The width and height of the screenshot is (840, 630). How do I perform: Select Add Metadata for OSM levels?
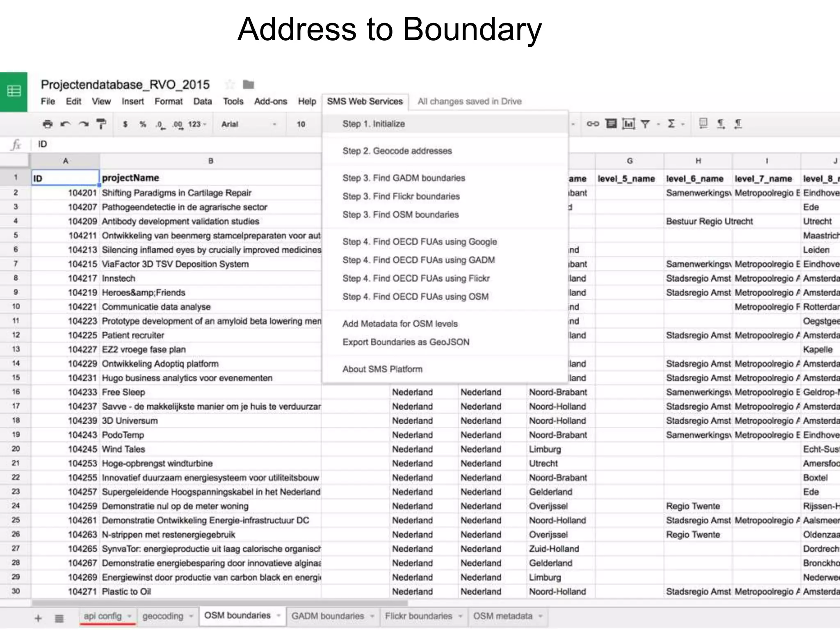coord(445,324)
